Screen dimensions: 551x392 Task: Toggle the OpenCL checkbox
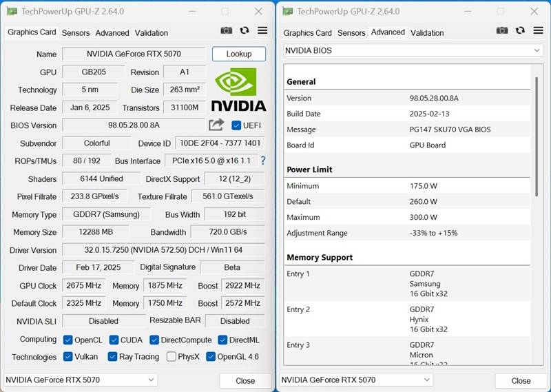tap(67, 340)
